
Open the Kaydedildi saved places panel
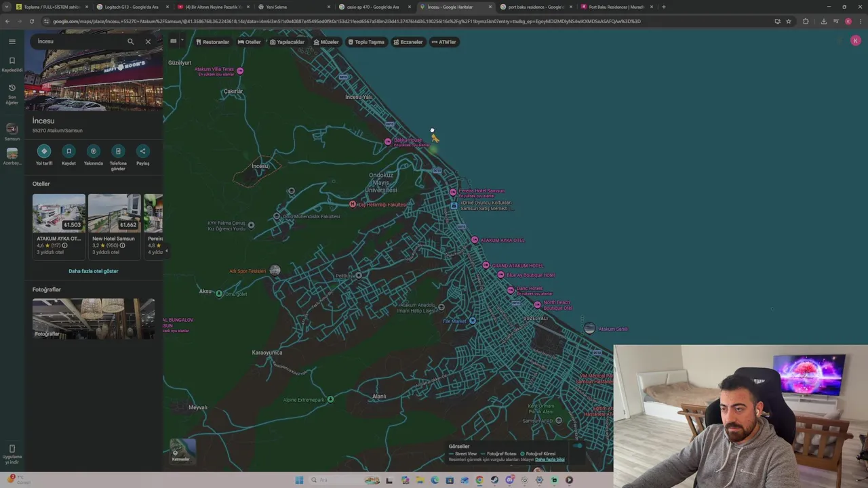(x=12, y=64)
